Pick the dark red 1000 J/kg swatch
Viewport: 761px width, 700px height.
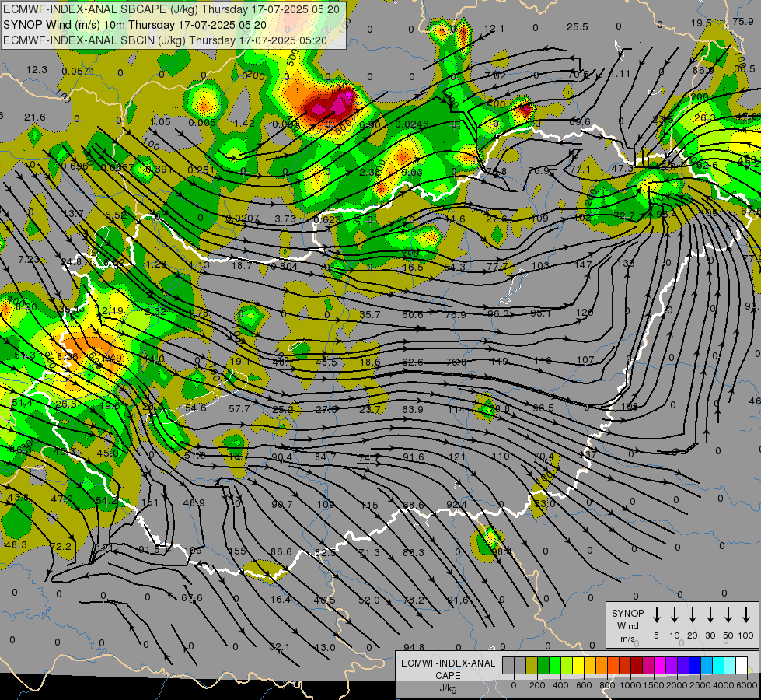(x=637, y=665)
